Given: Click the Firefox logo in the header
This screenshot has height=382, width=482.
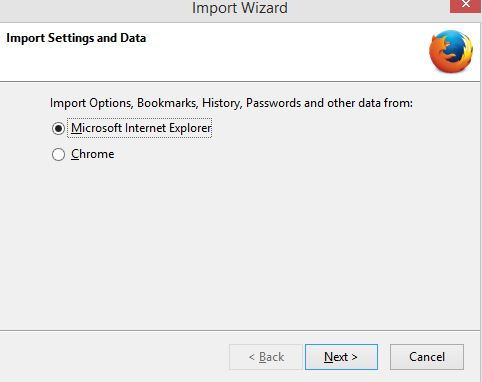Looking at the screenshot, I should pos(451,51).
